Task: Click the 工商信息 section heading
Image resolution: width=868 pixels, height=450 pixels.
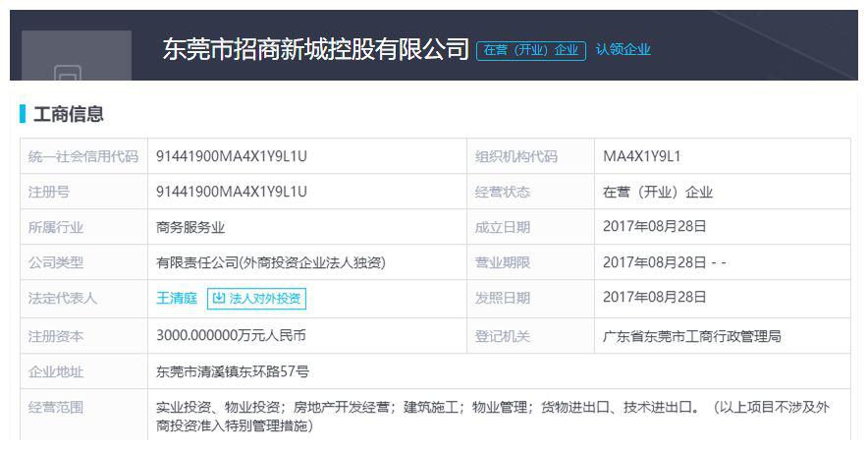Action: [69, 114]
